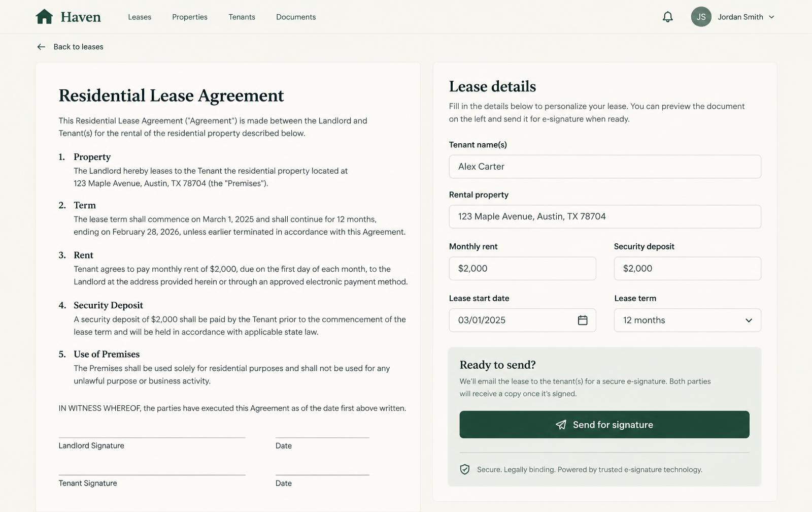Click the Lease details heading
The width and height of the screenshot is (812, 512).
(x=492, y=86)
